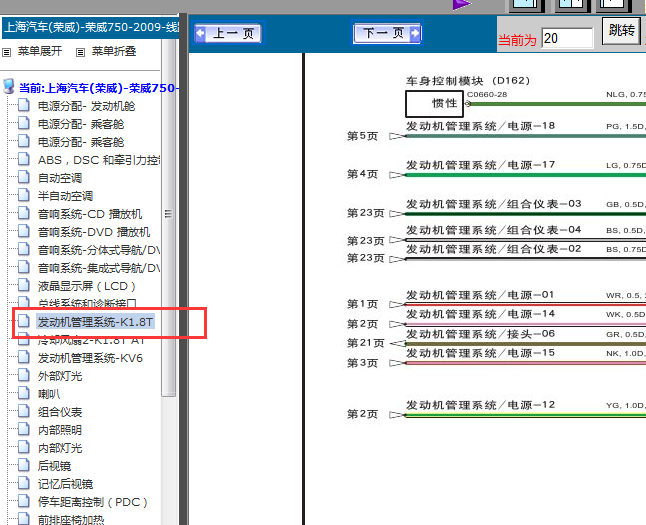This screenshot has width=646, height=525.
Task: Click the 发动机管理系统/电源-14 wire label
Action: click(x=480, y=314)
